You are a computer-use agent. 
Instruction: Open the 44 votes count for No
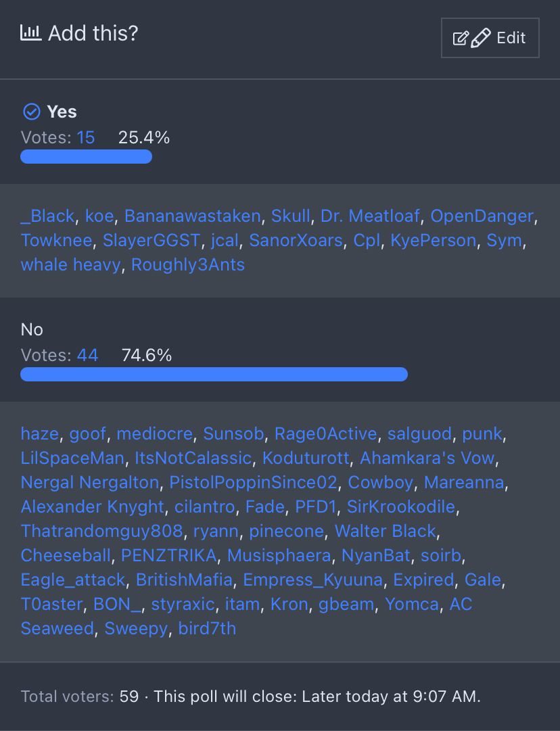point(88,355)
